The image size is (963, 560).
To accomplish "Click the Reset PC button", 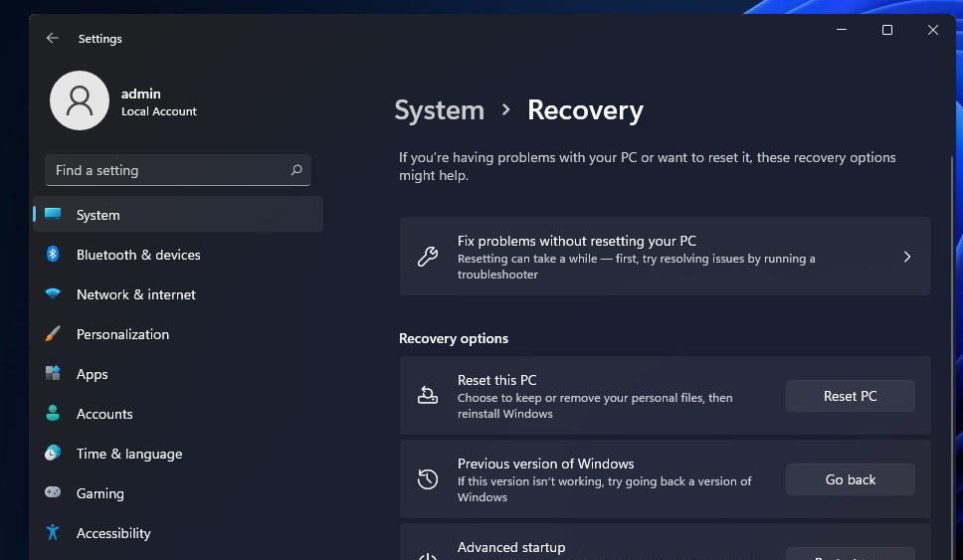I will point(850,396).
